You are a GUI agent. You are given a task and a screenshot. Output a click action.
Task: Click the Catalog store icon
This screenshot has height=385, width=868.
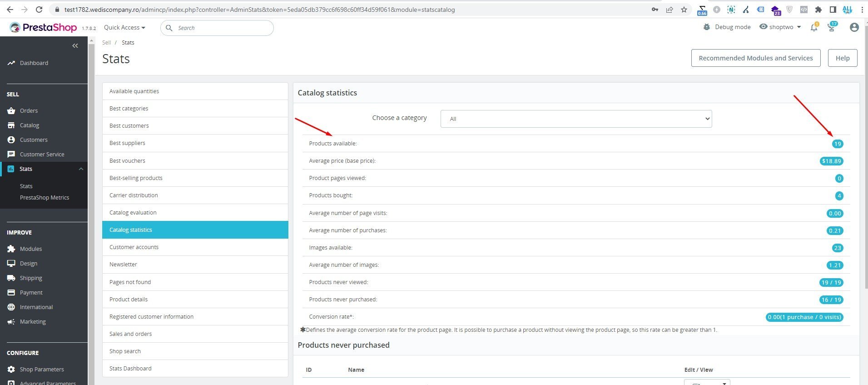pyautogui.click(x=11, y=125)
